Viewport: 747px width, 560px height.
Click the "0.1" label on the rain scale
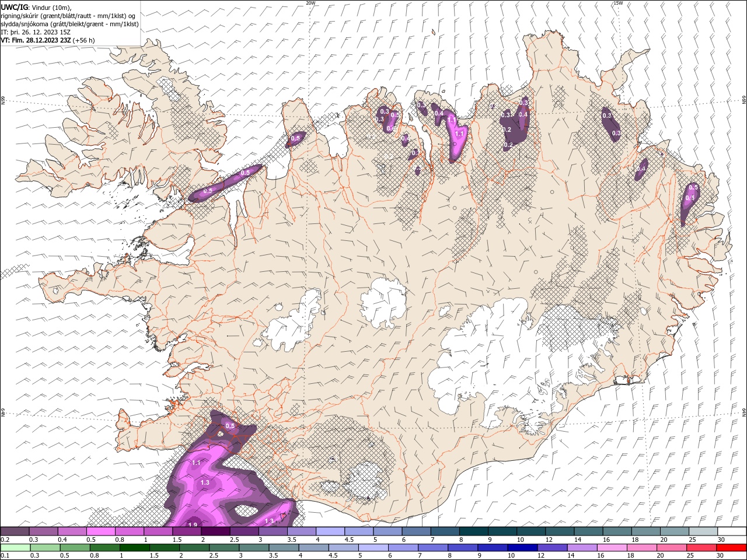(5, 556)
